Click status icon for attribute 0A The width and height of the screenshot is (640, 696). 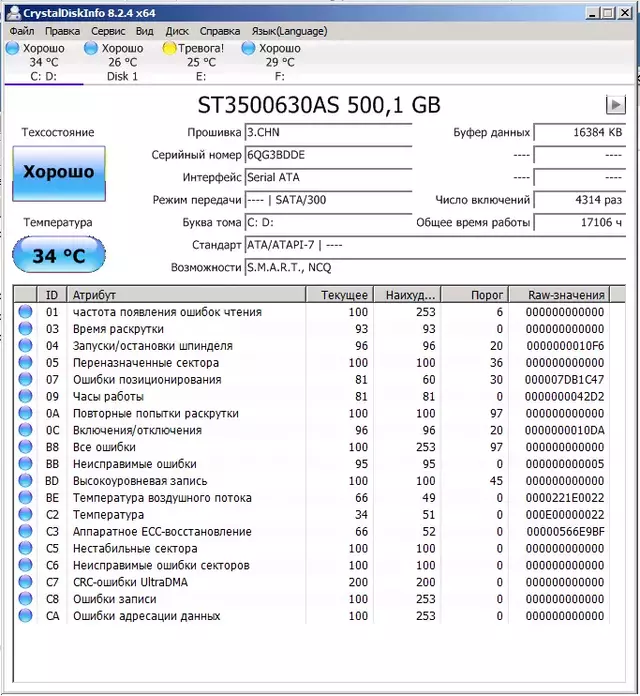pos(25,413)
